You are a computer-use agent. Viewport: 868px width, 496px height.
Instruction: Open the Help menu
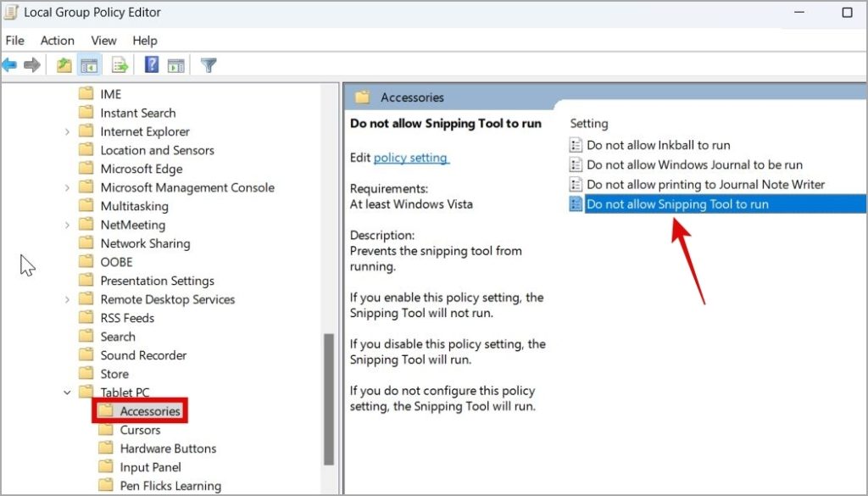coord(144,41)
